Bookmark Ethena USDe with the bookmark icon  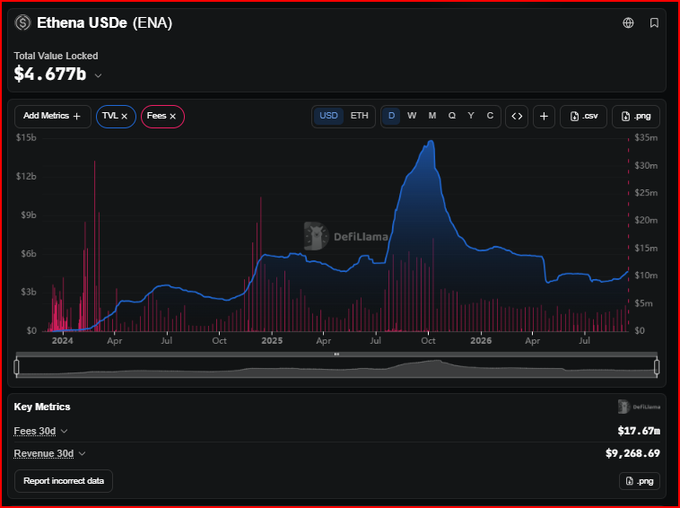pyautogui.click(x=654, y=23)
